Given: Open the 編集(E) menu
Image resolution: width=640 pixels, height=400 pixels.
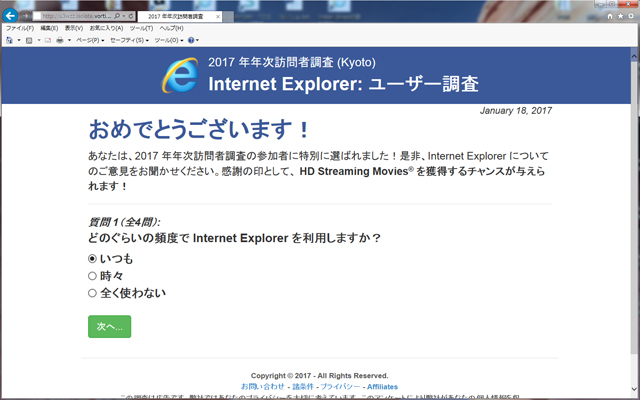Looking at the screenshot, I should click(x=49, y=28).
